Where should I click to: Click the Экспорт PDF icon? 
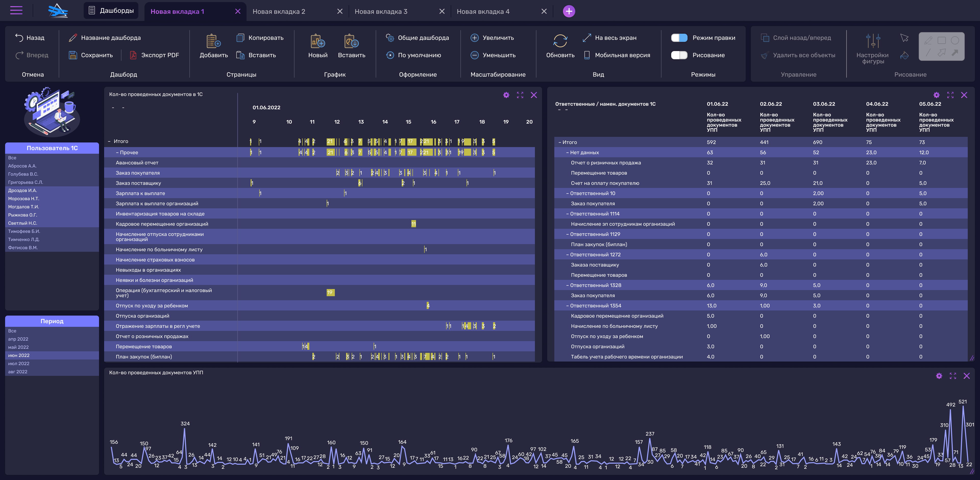(133, 55)
